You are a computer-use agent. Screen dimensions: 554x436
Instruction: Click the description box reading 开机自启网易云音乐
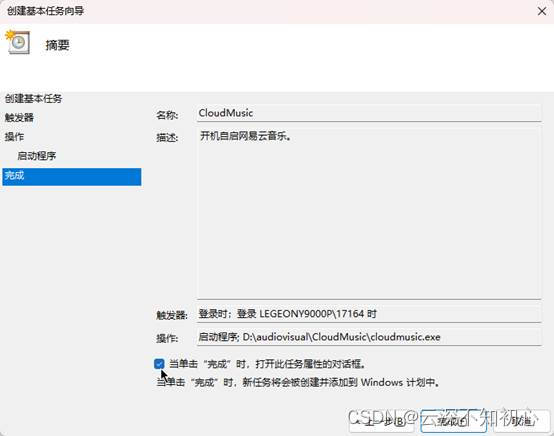(x=369, y=213)
